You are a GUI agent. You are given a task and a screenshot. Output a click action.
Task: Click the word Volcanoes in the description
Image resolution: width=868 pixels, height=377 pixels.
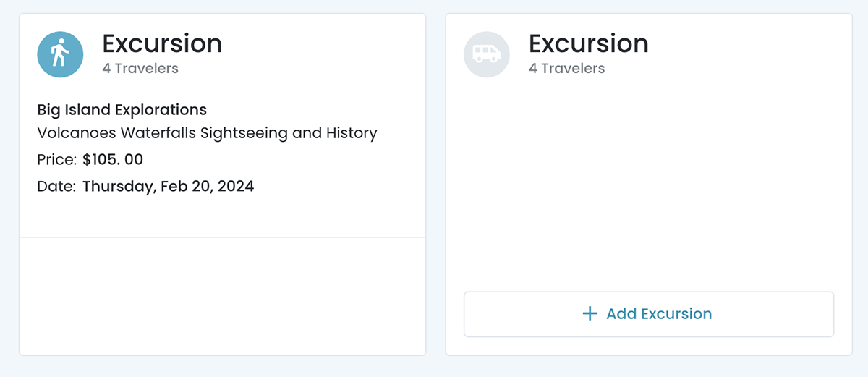point(76,133)
